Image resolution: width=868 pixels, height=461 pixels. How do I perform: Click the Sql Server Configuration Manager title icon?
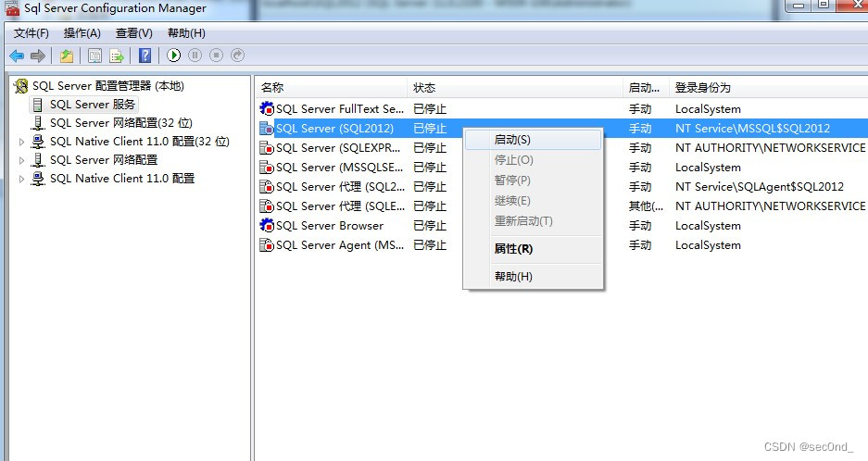(12, 8)
